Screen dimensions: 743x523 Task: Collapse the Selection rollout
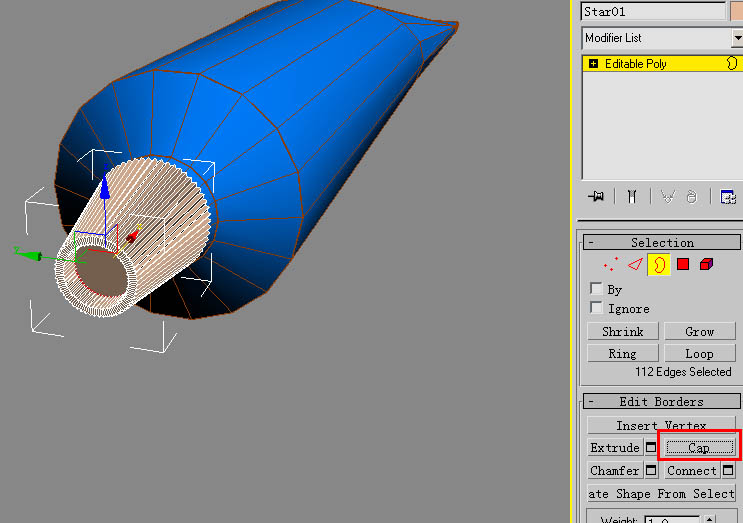pyautogui.click(x=591, y=243)
